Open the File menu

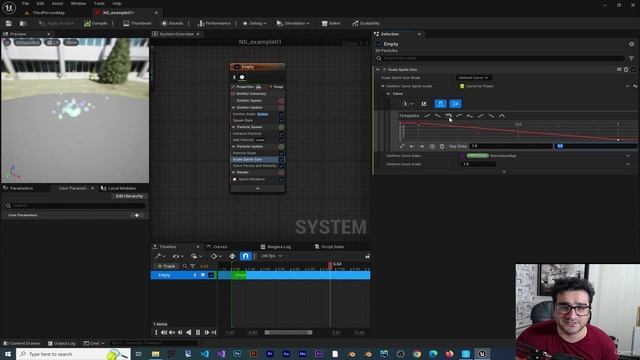[25, 3]
